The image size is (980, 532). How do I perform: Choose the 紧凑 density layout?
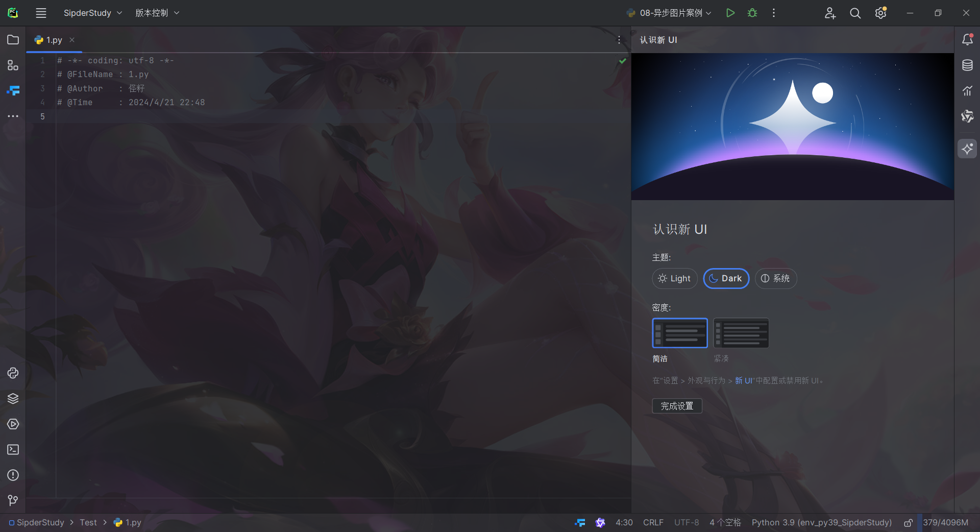pos(741,333)
